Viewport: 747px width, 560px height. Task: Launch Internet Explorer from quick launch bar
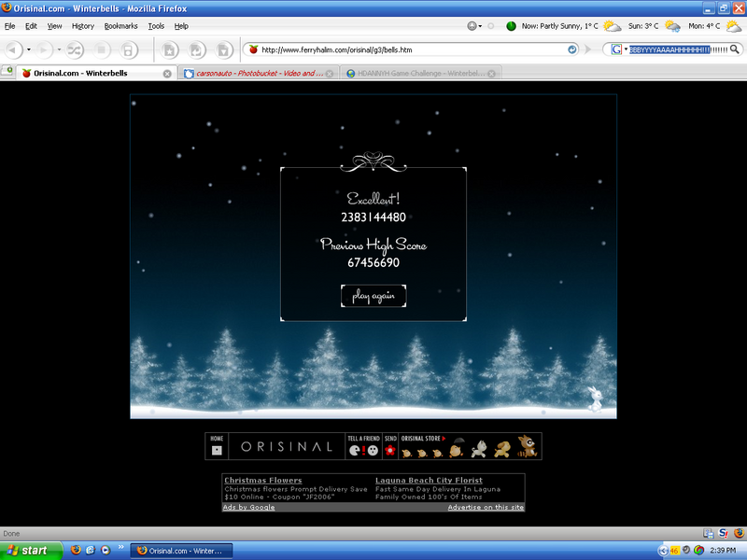click(91, 551)
